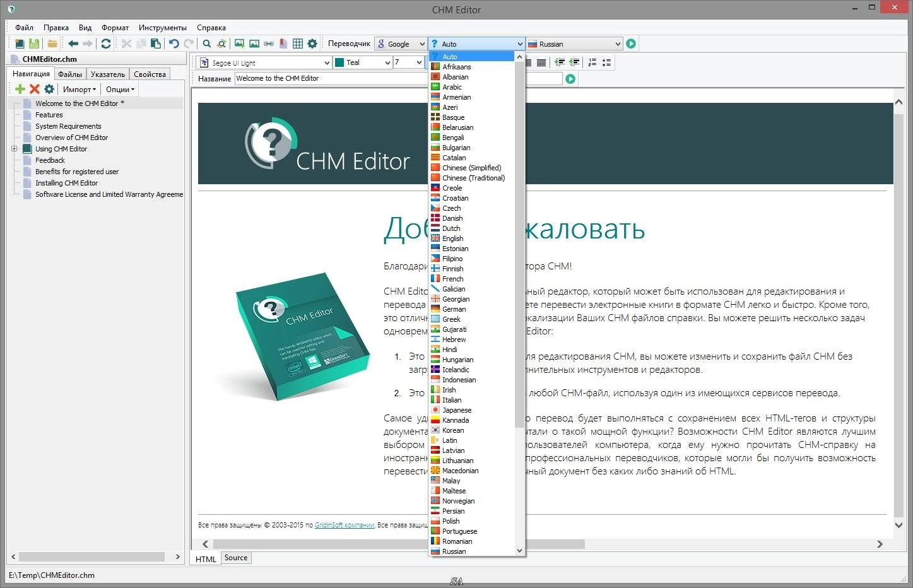Open the Опции dropdown button
This screenshot has width=913, height=588.
pos(120,89)
